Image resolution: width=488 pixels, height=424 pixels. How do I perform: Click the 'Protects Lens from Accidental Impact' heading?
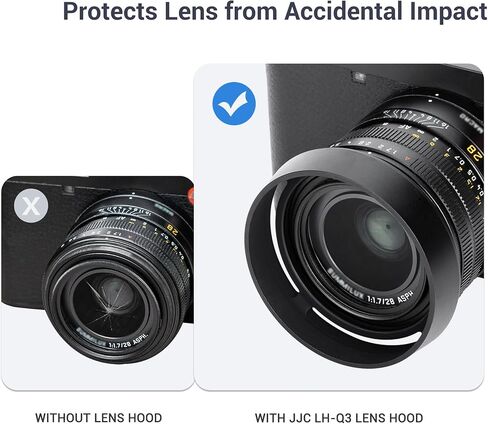tap(275, 11)
